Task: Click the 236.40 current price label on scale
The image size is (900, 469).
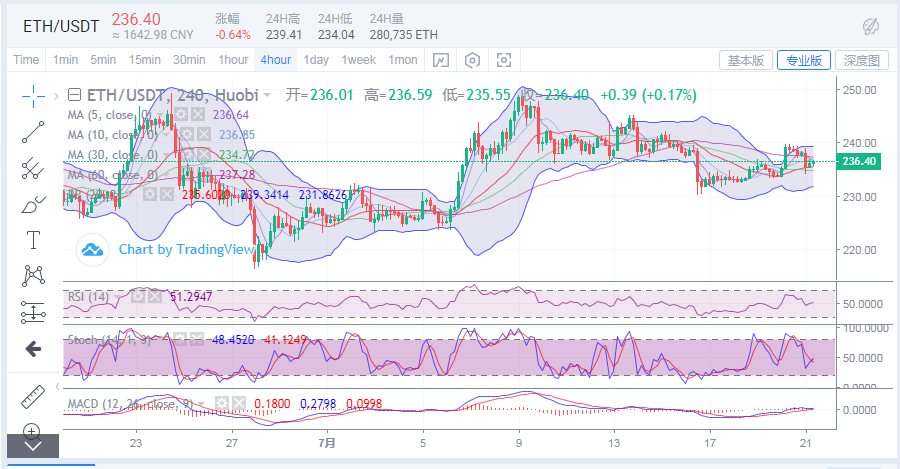Action: click(859, 161)
